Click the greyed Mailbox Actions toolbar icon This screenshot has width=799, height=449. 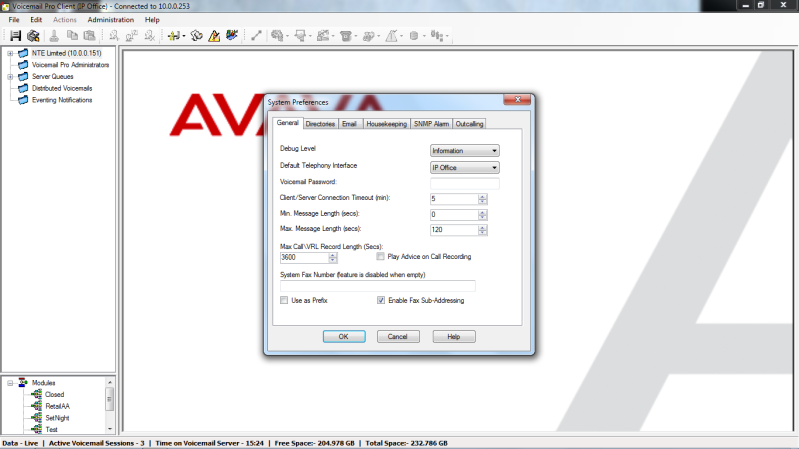(x=300, y=36)
